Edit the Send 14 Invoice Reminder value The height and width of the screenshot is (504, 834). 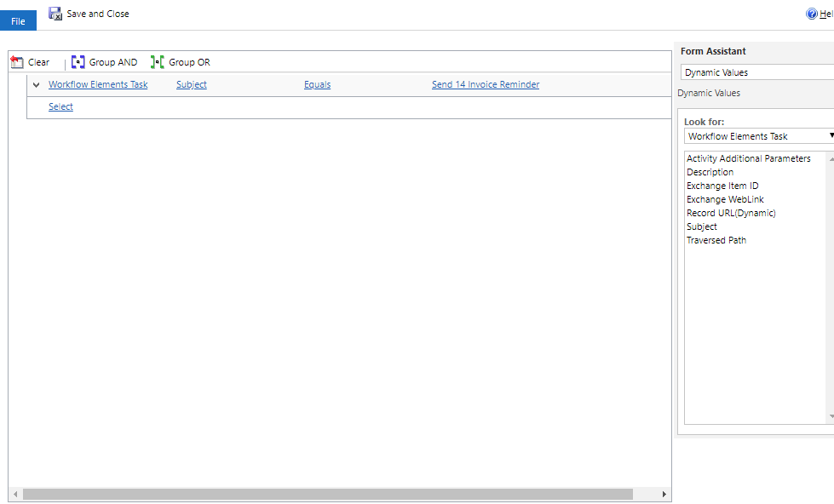click(485, 84)
